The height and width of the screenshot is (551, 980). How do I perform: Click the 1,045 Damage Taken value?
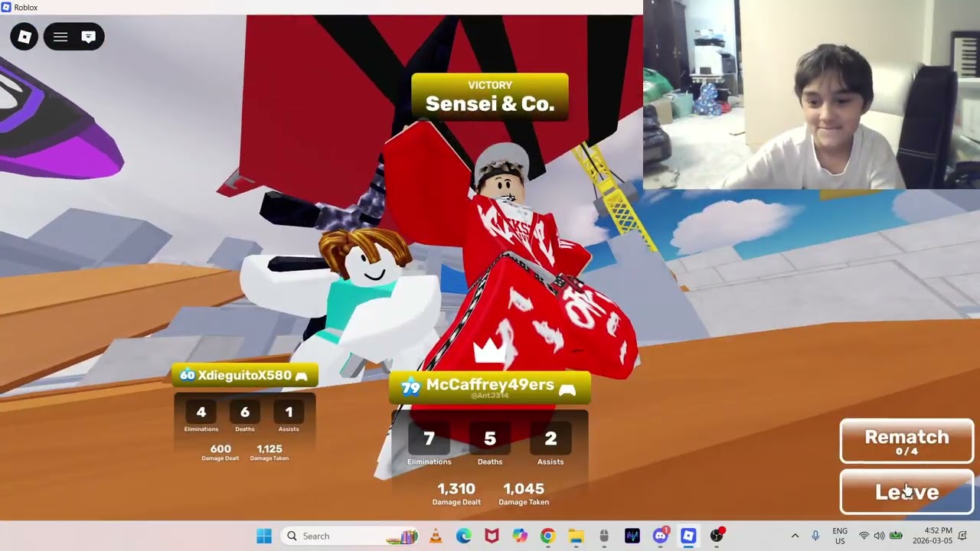click(524, 488)
